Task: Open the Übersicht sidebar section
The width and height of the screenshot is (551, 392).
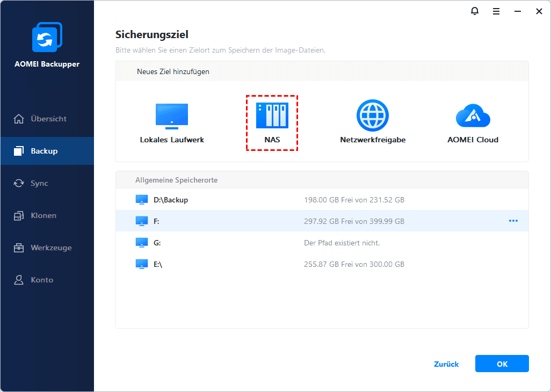Action: [x=47, y=119]
